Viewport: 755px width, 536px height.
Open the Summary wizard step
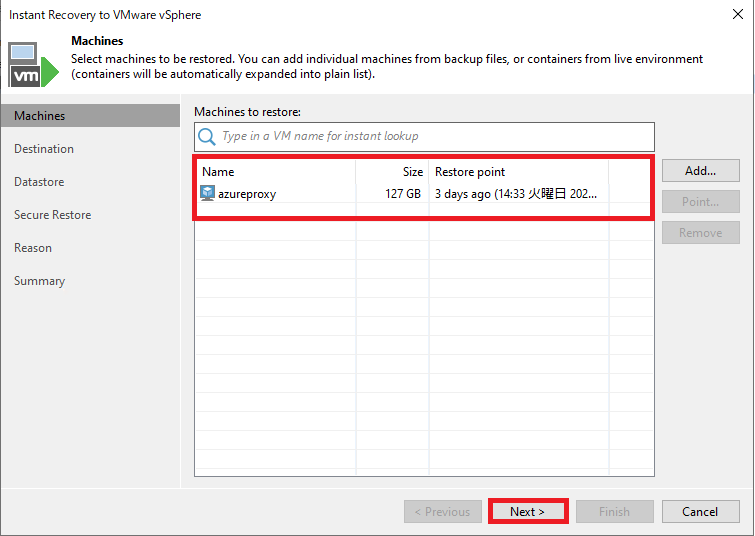[39, 281]
